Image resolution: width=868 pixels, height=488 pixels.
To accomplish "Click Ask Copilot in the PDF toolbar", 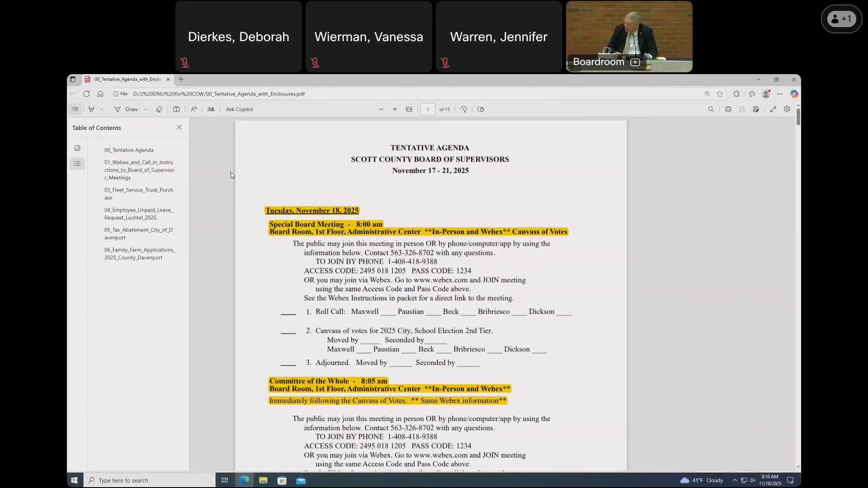I will tap(240, 109).
